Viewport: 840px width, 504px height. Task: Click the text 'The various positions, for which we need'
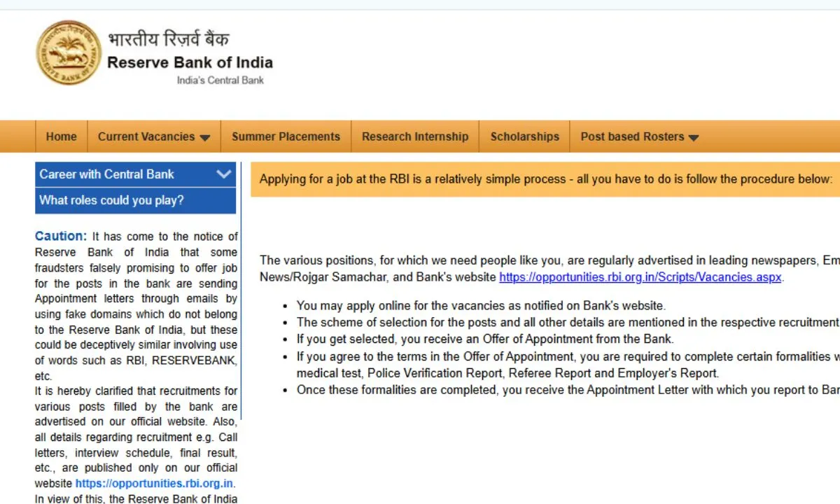tap(549, 269)
